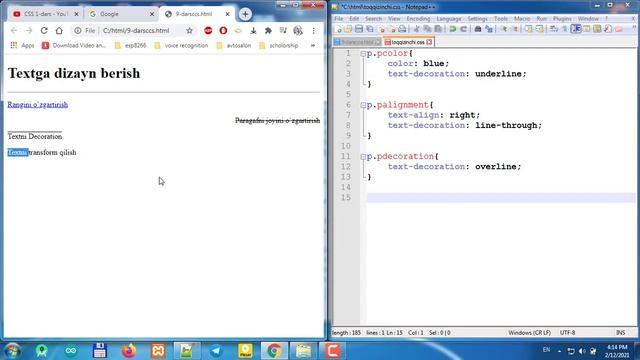
Task: Collapse the p.pdecoration block fold marker
Action: click(x=363, y=156)
